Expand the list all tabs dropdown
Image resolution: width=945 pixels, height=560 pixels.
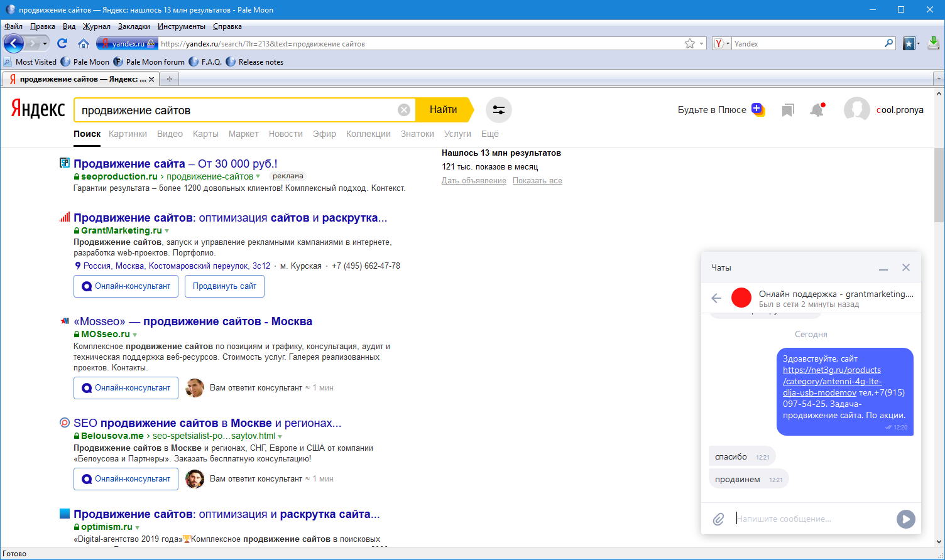click(939, 79)
